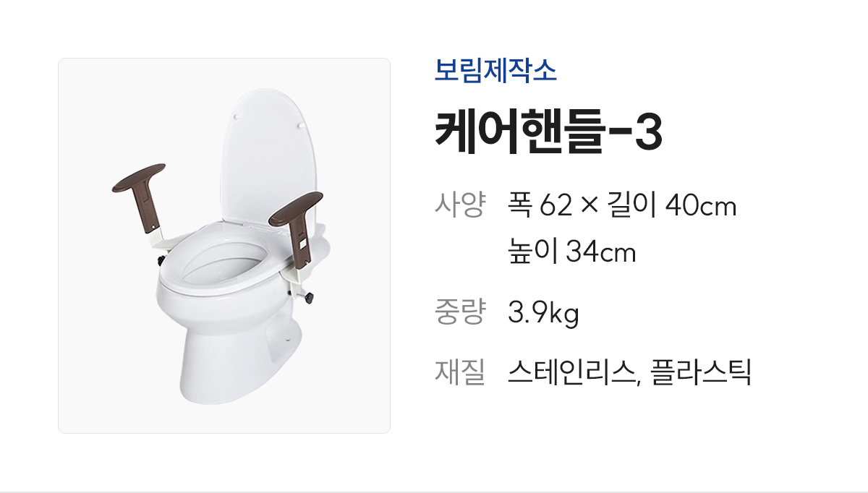868x493 pixels.
Task: Select the 폭 62 × 길이 40cm text
Action: pos(622,206)
